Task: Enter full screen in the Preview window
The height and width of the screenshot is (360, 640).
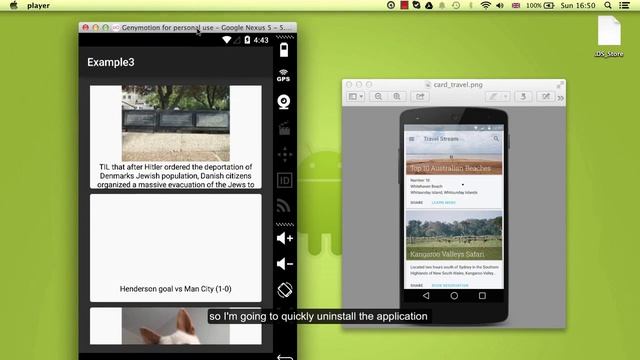Action: coord(560,84)
